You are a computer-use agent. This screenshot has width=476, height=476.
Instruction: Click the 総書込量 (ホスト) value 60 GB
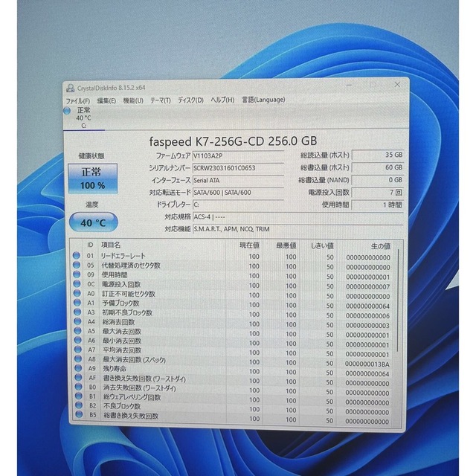(378, 167)
